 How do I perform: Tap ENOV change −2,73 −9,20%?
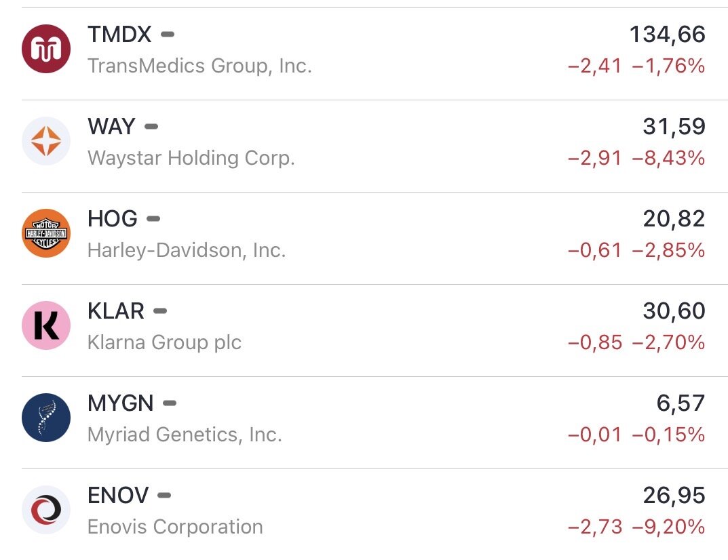tap(636, 527)
